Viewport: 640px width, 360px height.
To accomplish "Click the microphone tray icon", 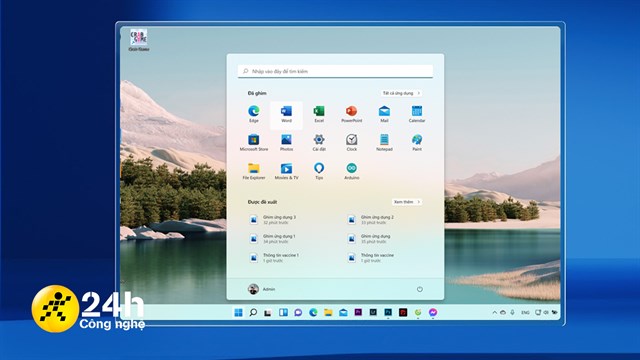I will (x=512, y=313).
